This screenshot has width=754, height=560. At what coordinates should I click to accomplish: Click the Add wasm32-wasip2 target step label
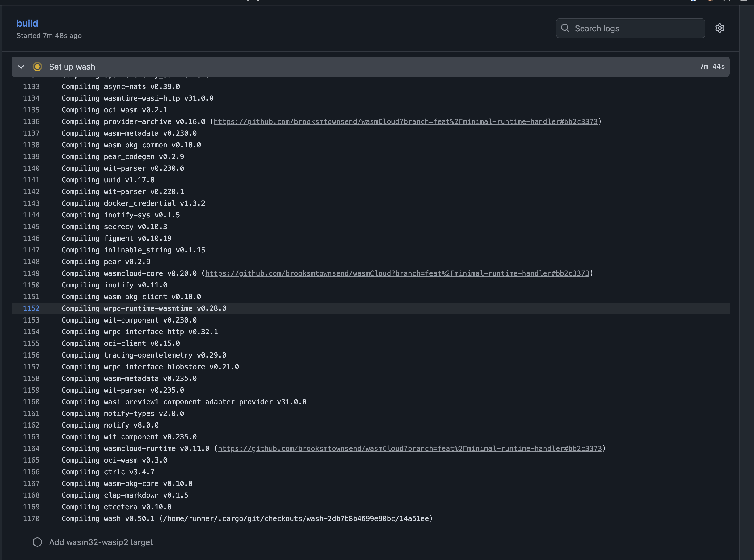(x=101, y=542)
